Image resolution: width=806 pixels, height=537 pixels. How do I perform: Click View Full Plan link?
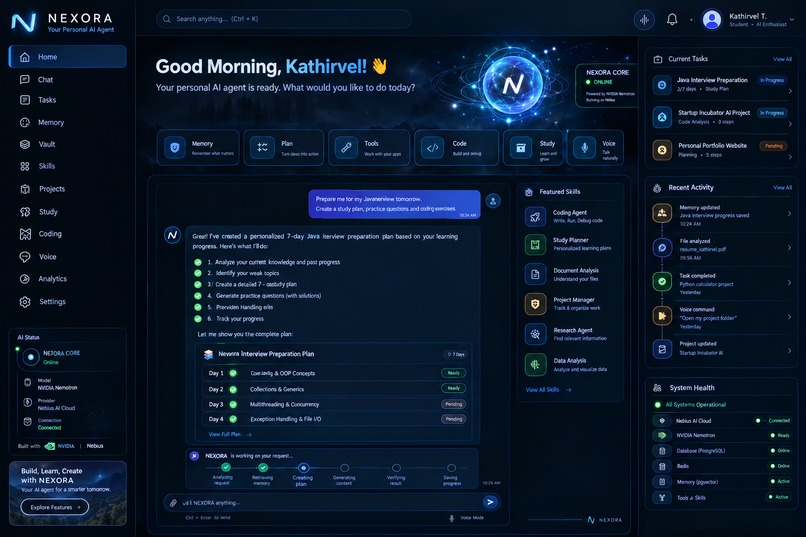tap(230, 434)
